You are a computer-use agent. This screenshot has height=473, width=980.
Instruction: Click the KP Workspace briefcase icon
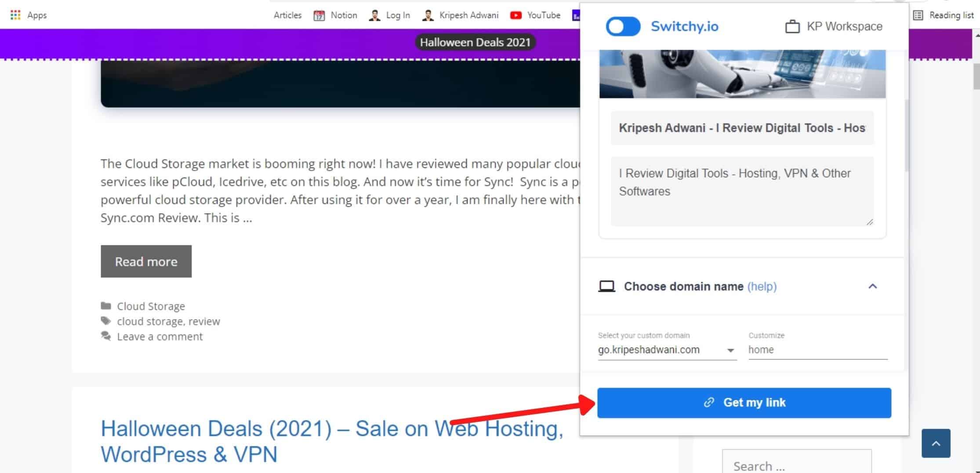(x=792, y=26)
